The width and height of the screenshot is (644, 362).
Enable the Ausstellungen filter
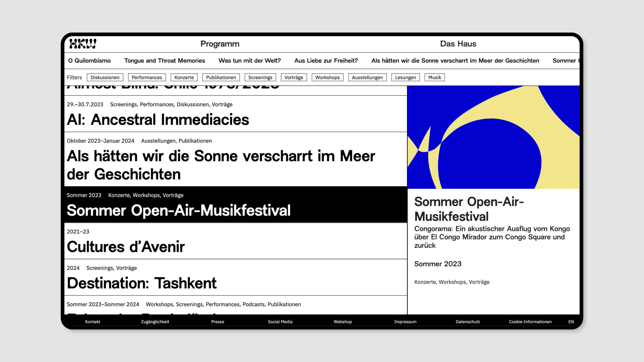point(368,77)
